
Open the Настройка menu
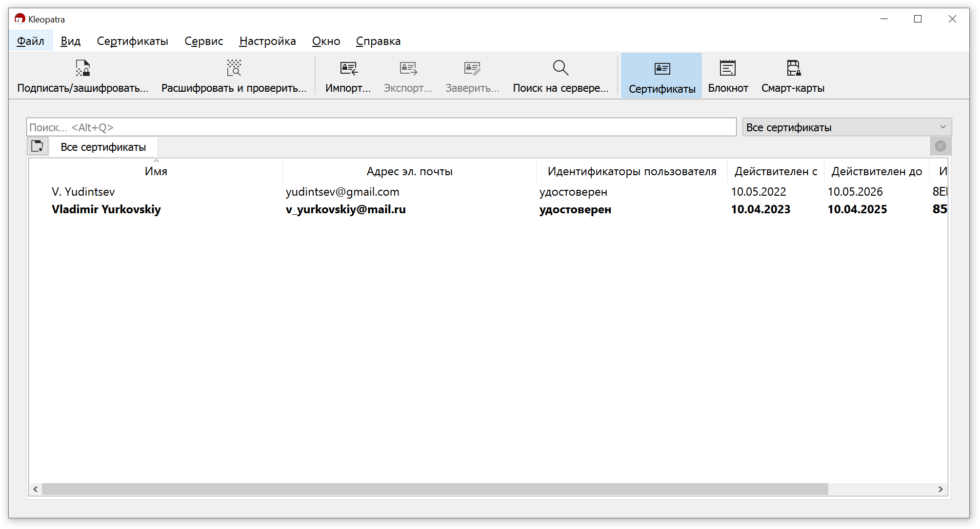coord(267,41)
